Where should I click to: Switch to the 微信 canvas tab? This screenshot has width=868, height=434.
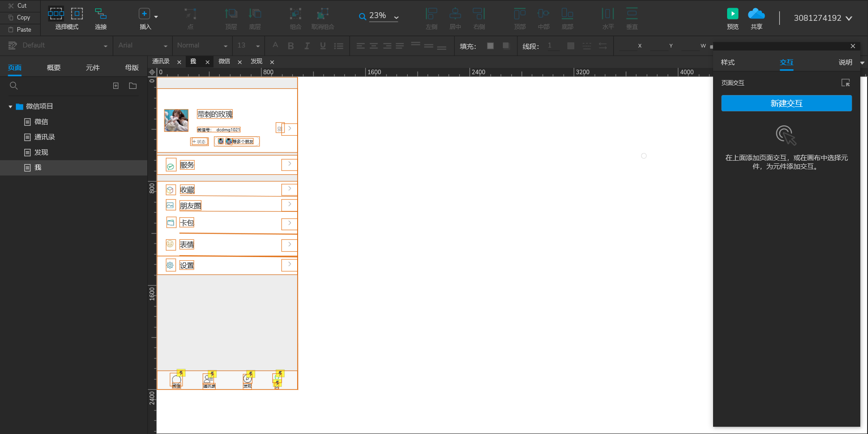click(x=224, y=62)
